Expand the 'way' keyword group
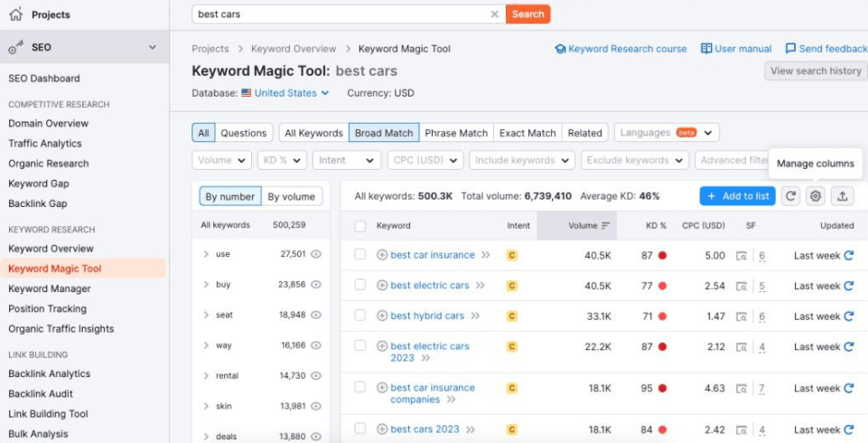The height and width of the screenshot is (443, 868). [x=206, y=345]
